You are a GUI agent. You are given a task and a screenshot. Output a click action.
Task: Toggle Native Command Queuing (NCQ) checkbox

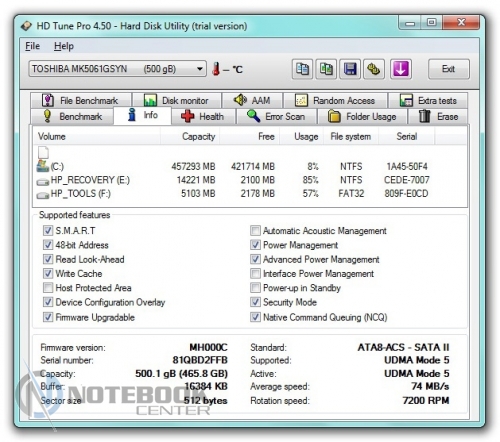(255, 317)
